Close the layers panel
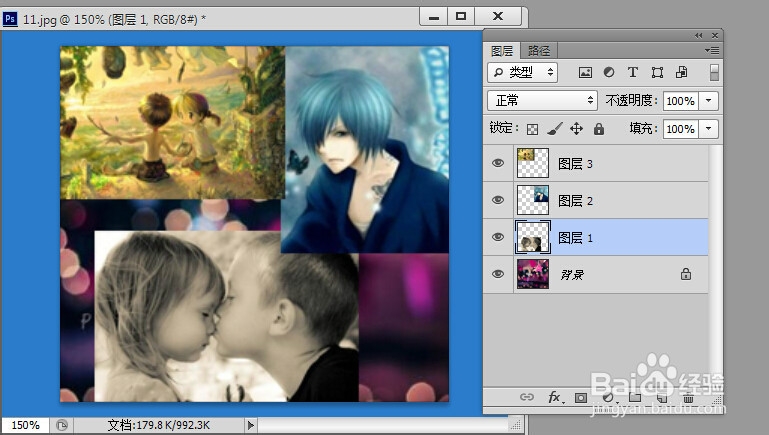Viewport: 769px width, 435px height. pos(715,35)
